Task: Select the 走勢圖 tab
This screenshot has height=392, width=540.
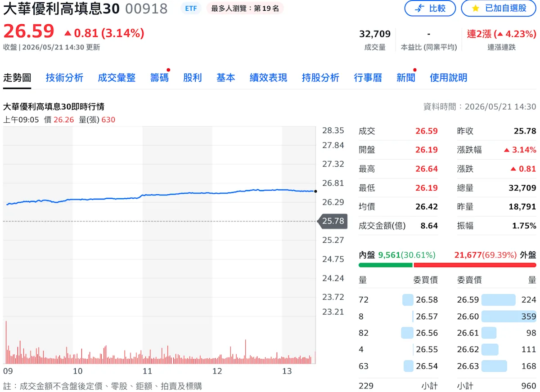Action: (x=17, y=78)
